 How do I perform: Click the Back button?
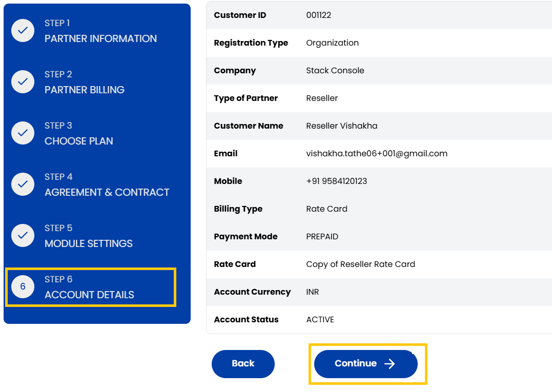243,364
